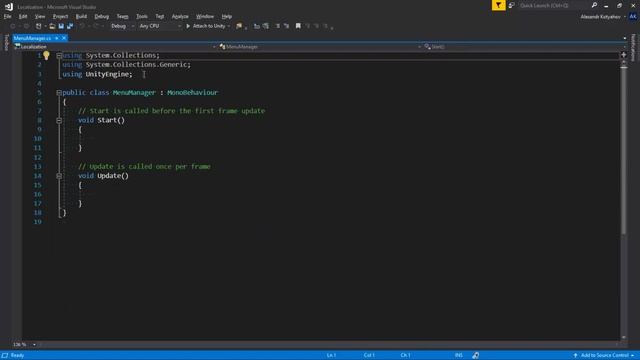Viewport: 640px width, 360px height.
Task: Click the AK account avatar
Action: pos(633,17)
